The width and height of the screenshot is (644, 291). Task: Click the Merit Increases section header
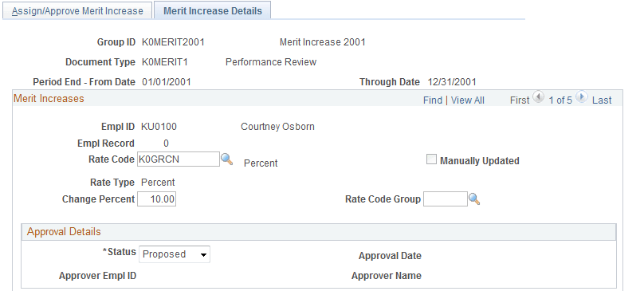tap(49, 99)
